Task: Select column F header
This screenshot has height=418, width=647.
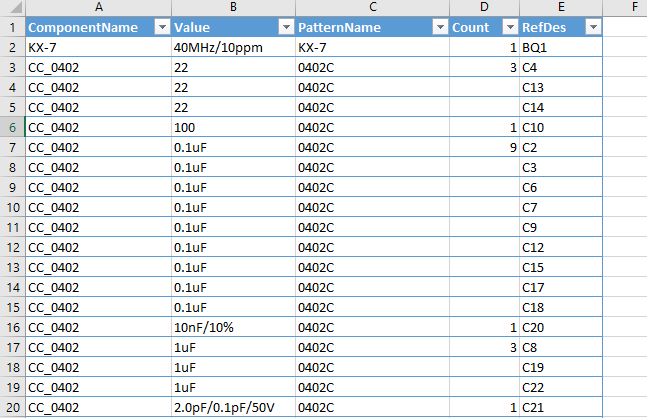Action: (626, 7)
